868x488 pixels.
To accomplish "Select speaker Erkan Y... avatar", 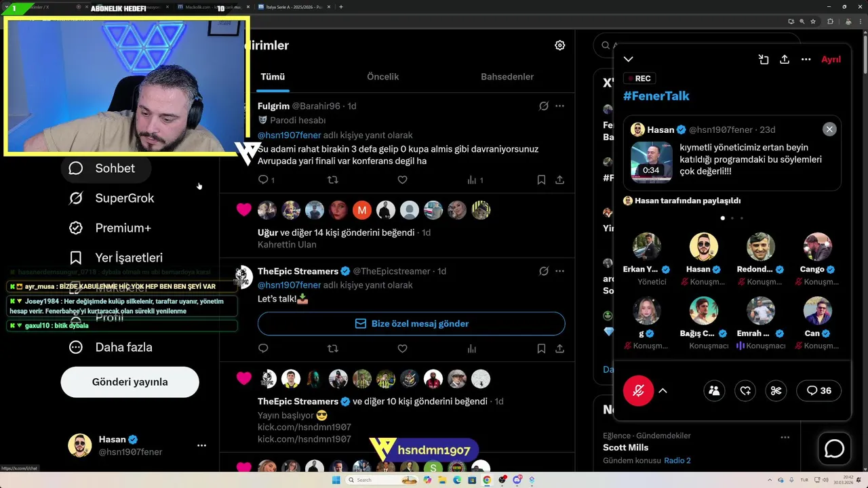I will coord(647,247).
